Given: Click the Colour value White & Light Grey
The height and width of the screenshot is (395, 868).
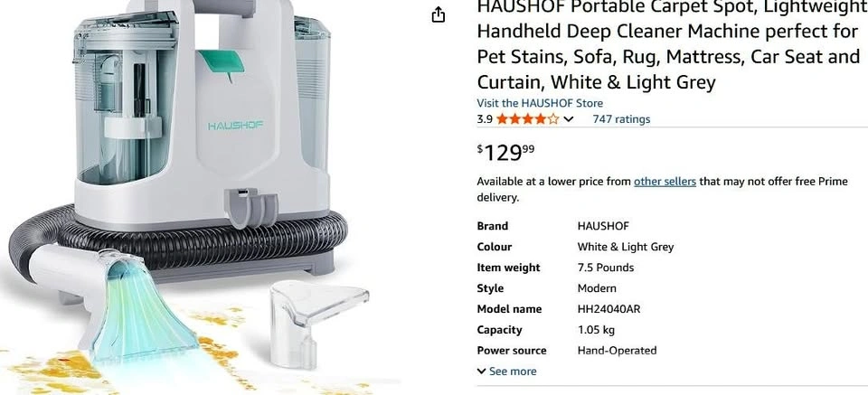Looking at the screenshot, I should tap(626, 247).
